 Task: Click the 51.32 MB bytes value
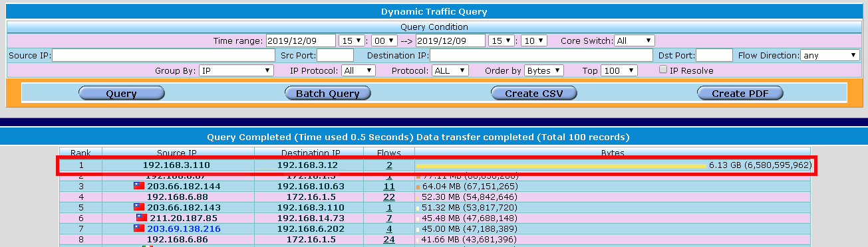coord(469,208)
